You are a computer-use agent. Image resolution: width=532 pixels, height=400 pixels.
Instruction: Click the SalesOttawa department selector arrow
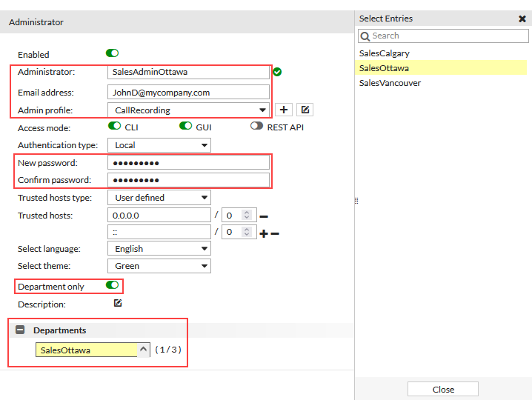[x=144, y=350]
